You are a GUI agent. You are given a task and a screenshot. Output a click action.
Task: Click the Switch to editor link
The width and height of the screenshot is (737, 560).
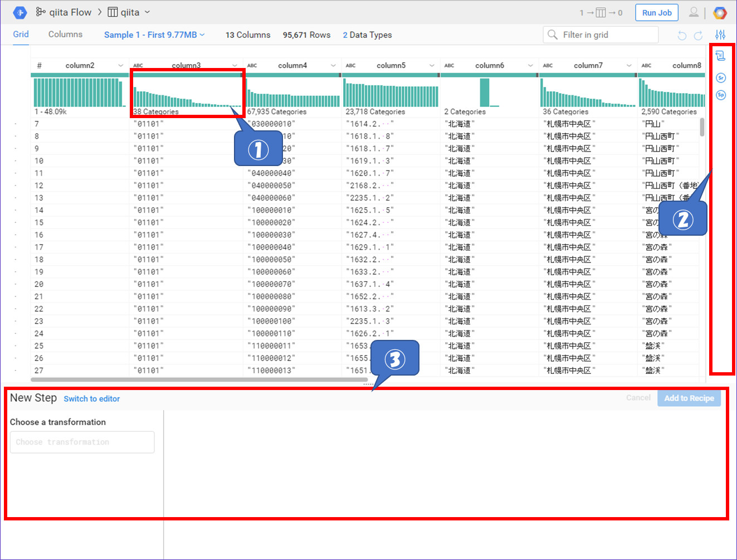click(x=91, y=399)
